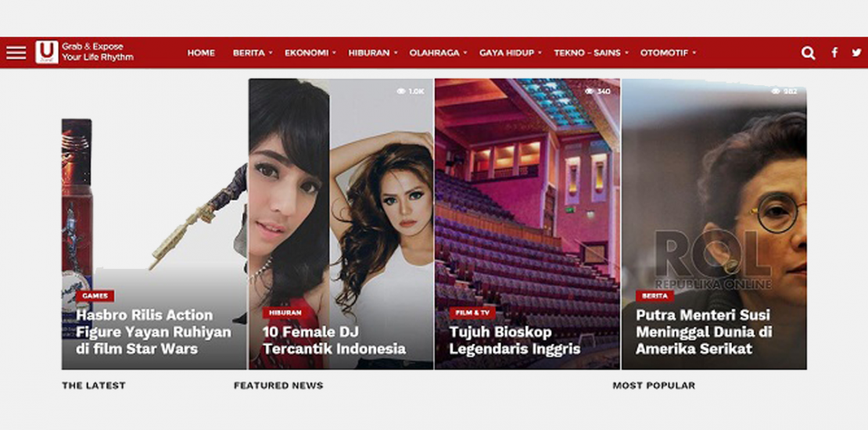Click the eye view counter showing 1.0K
This screenshot has width=868, height=430.
[x=411, y=91]
